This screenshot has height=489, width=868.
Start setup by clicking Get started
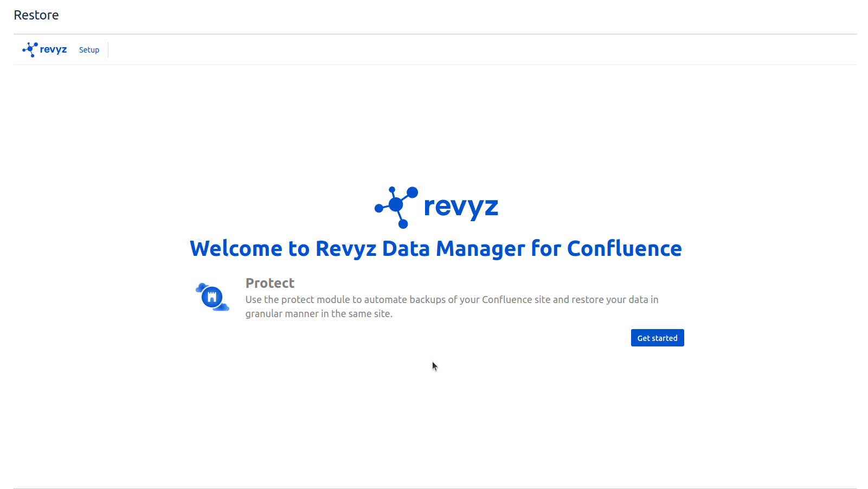[x=657, y=337]
